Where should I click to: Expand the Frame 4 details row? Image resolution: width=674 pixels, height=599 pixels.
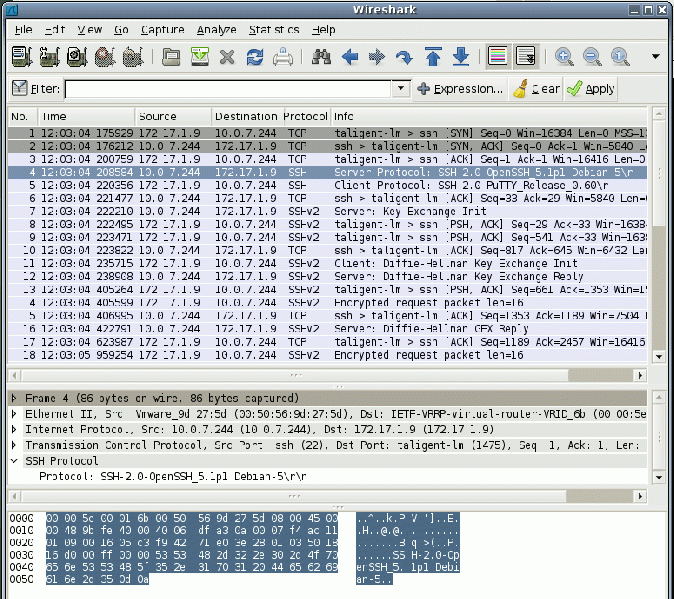click(14, 398)
